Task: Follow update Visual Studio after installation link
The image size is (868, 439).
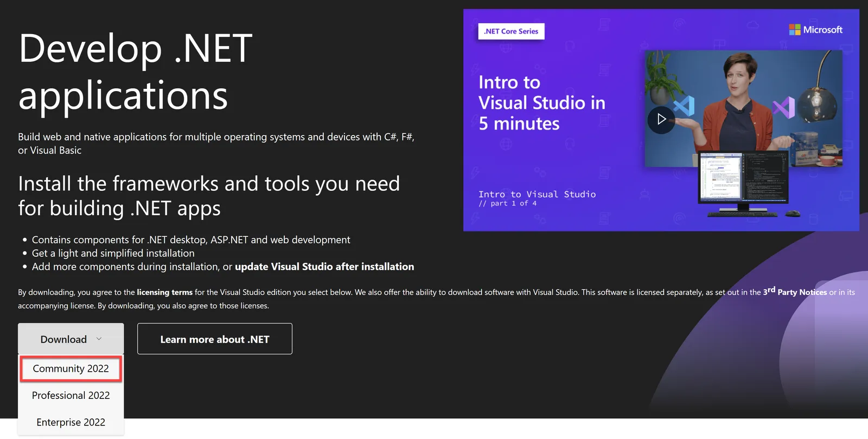Action: click(324, 267)
